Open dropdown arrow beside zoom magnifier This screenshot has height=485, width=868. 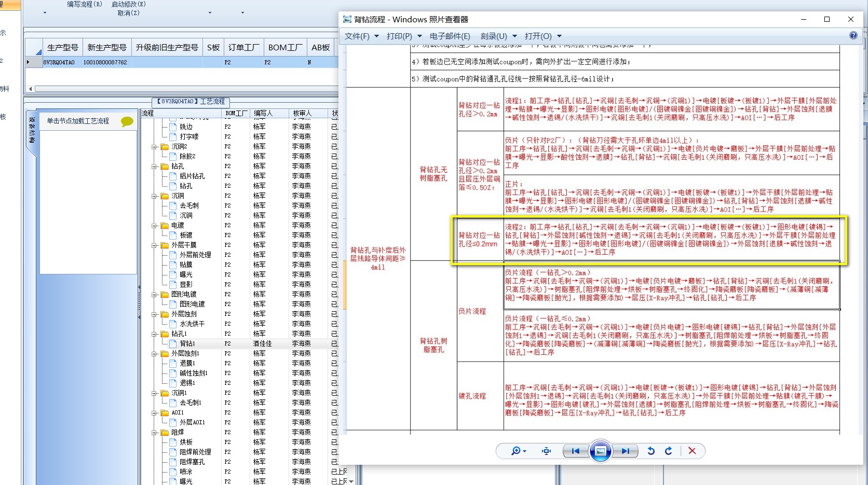tap(524, 451)
